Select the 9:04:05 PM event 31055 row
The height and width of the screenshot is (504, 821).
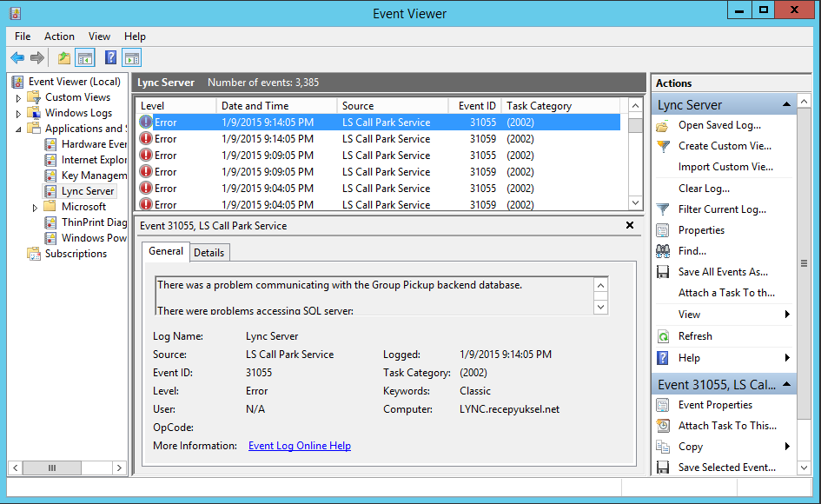378,188
